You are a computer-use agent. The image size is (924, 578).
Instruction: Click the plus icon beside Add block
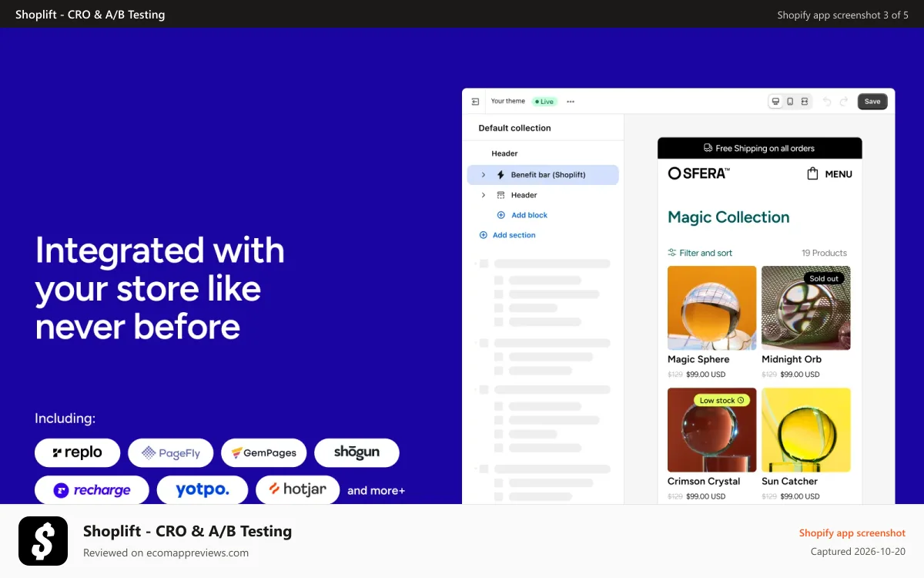(x=500, y=215)
